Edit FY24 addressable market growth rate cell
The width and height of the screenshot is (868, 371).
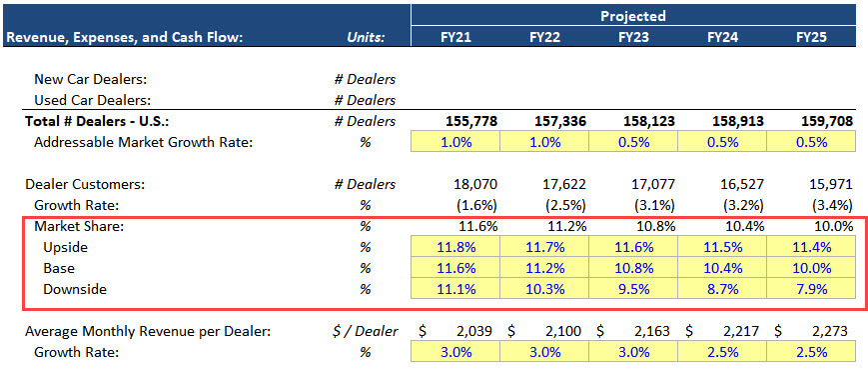click(722, 142)
